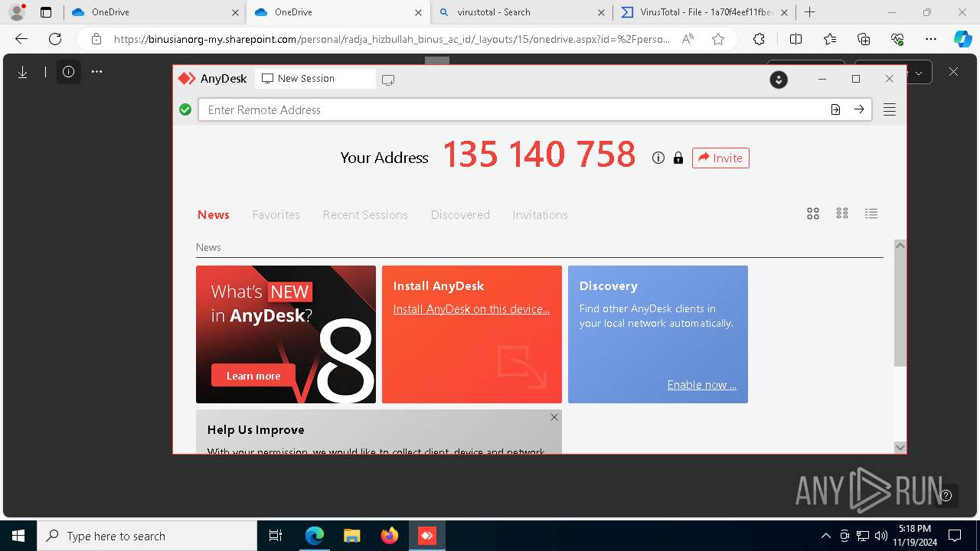Show address info via the circled i icon
Viewport: 980px width, 551px height.
658,158
